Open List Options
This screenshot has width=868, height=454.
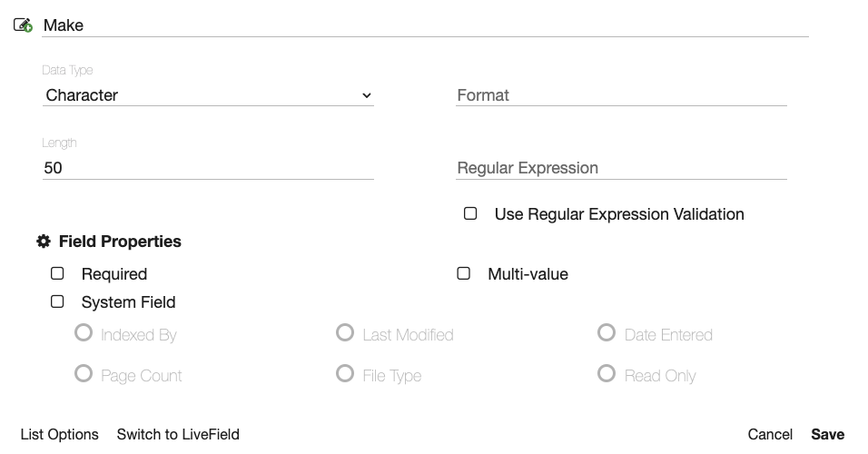click(59, 434)
